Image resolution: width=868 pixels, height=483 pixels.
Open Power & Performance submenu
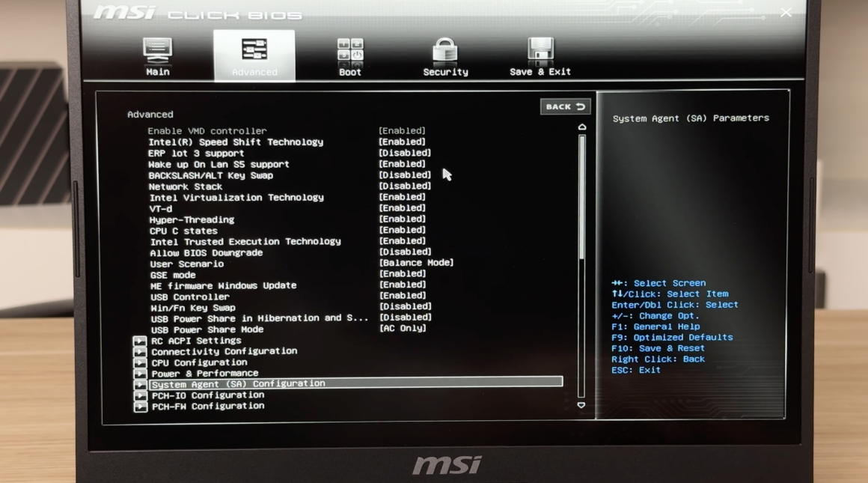point(205,374)
